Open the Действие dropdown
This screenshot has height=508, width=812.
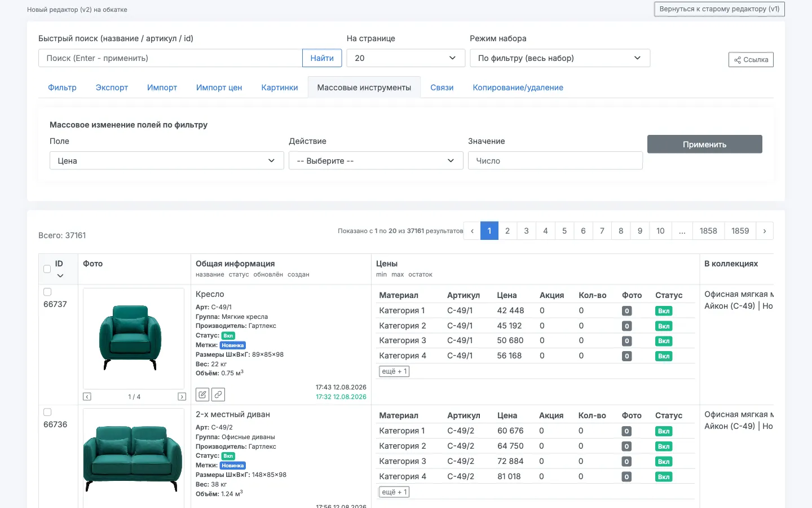tap(376, 161)
